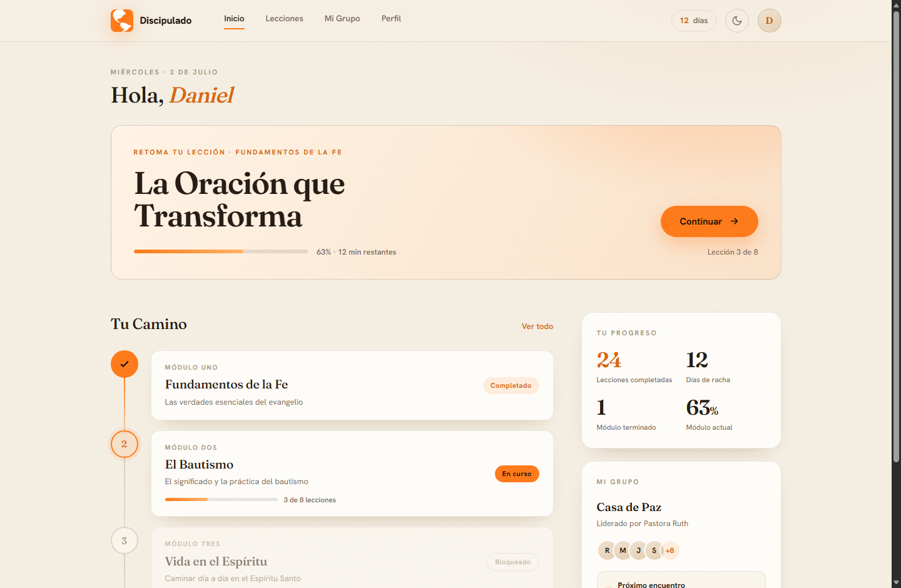The height and width of the screenshot is (588, 901).
Task: Open the Ver todo link
Action: click(537, 327)
